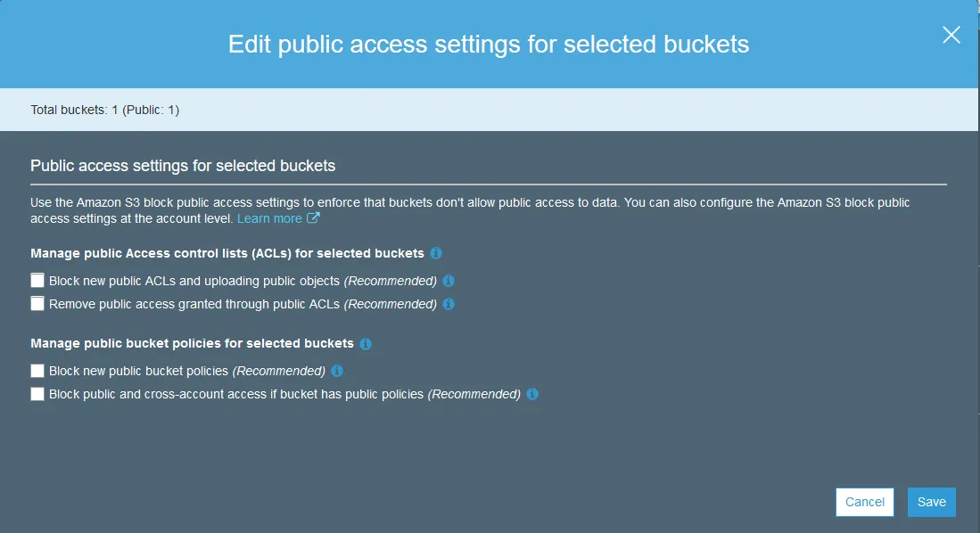Click info icon for Remove public access option

click(x=449, y=304)
